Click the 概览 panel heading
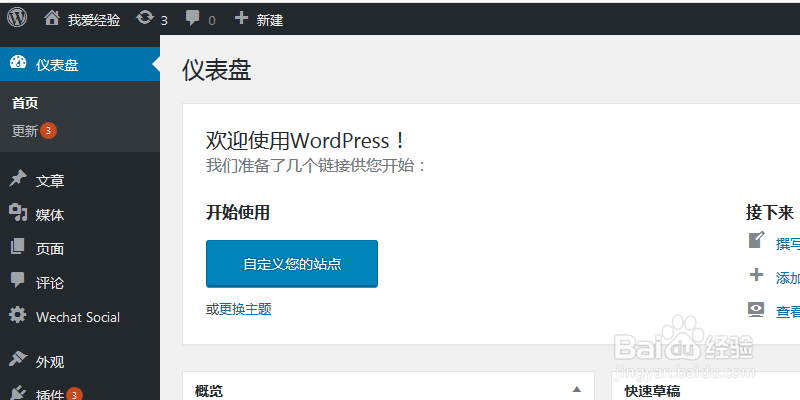The width and height of the screenshot is (800, 400). [209, 392]
